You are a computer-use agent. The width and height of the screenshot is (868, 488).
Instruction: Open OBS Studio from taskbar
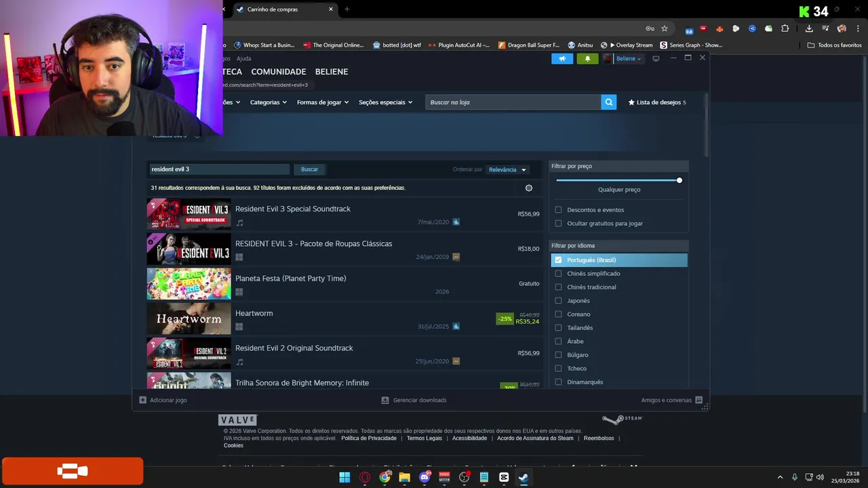point(464,477)
